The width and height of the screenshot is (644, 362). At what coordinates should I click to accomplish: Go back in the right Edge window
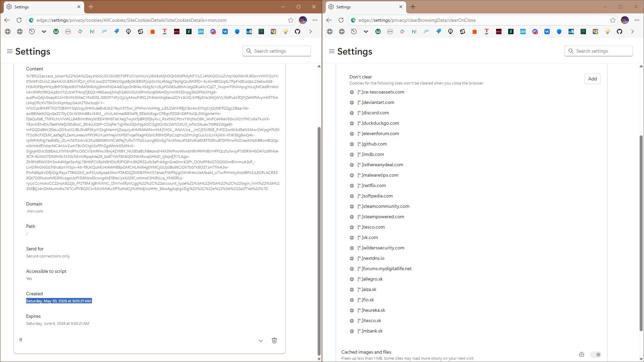329,20
